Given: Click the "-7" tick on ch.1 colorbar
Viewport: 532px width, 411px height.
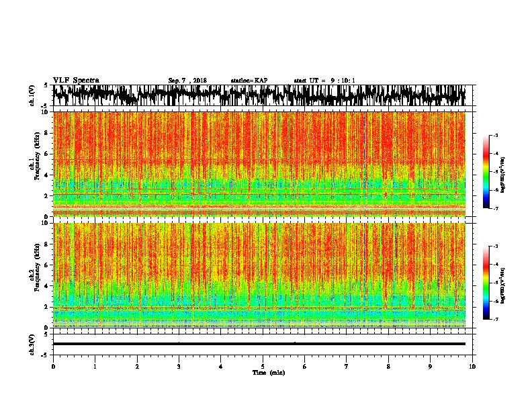Looking at the screenshot, I should (x=495, y=208).
